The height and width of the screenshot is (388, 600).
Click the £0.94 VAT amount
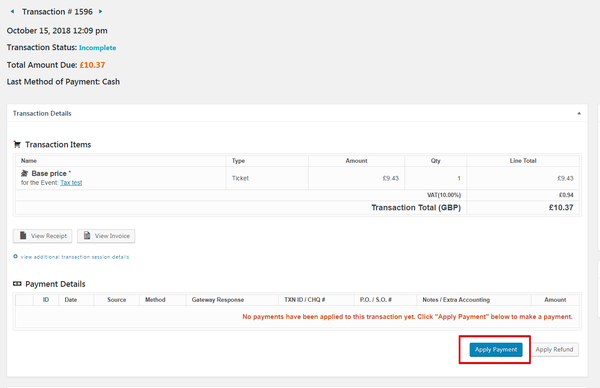pyautogui.click(x=566, y=195)
